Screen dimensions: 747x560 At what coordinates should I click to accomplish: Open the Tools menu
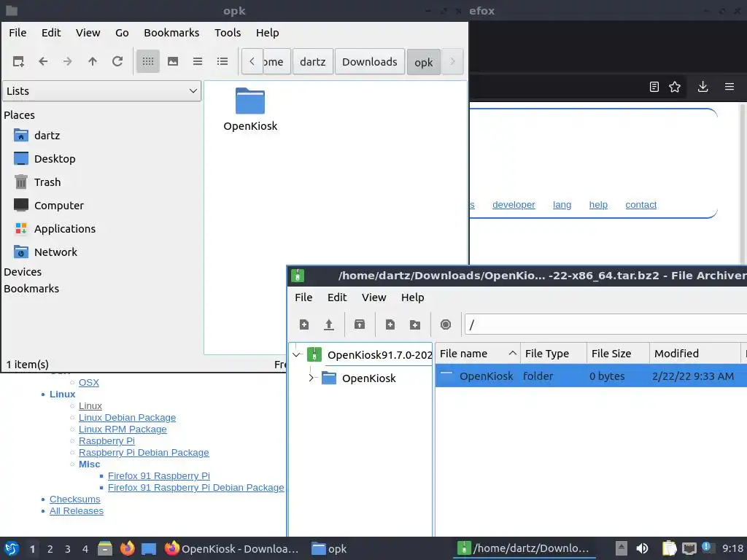coord(228,33)
